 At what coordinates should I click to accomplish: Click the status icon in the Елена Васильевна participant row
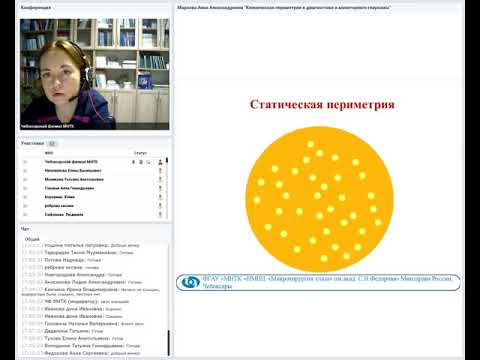pyautogui.click(x=160, y=171)
